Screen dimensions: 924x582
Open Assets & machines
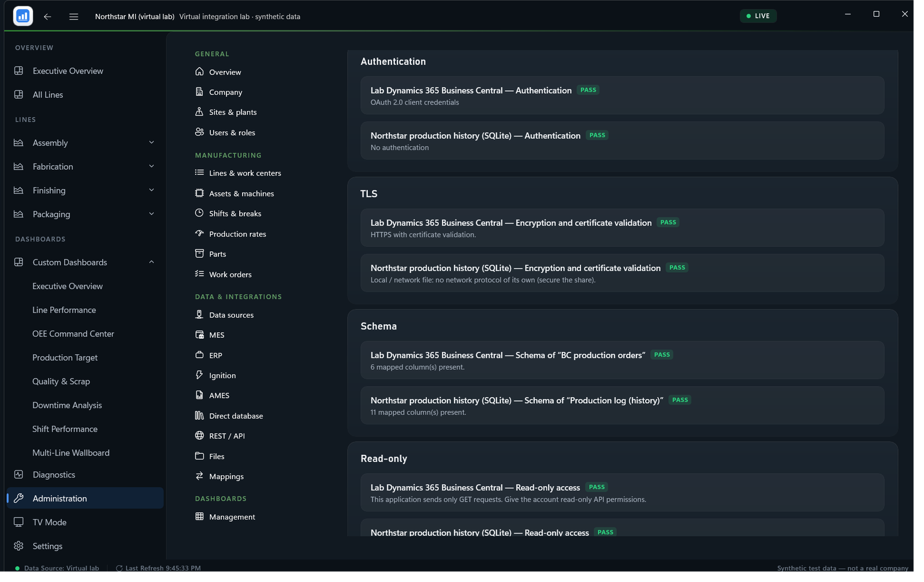coord(241,194)
